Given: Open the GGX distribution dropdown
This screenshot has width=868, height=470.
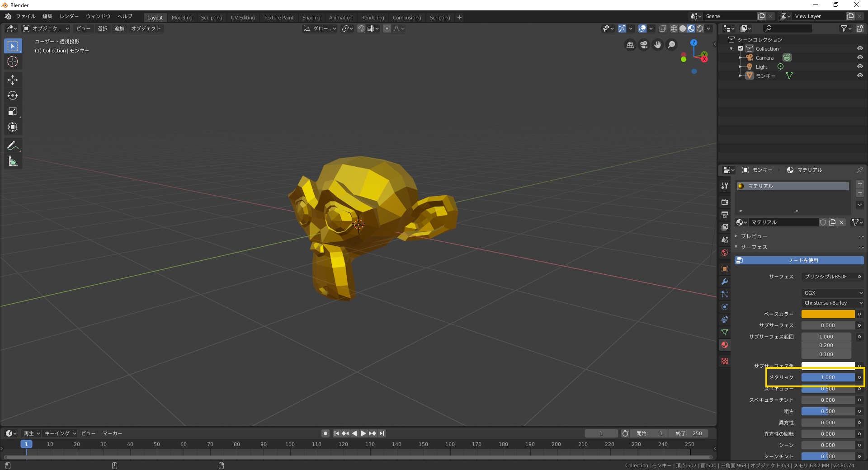Looking at the screenshot, I should (x=833, y=293).
